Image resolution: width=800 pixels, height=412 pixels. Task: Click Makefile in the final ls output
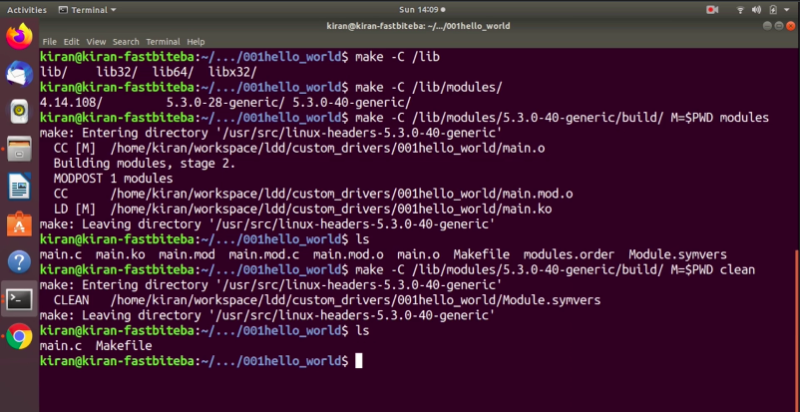[124, 346]
